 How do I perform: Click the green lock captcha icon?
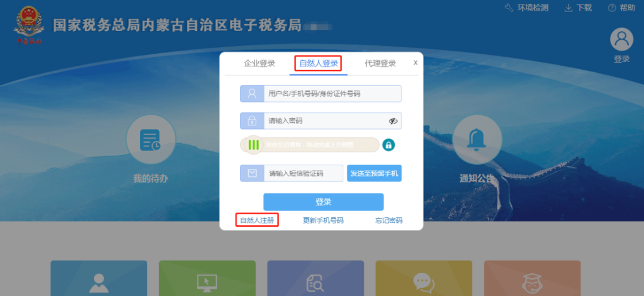click(x=389, y=144)
